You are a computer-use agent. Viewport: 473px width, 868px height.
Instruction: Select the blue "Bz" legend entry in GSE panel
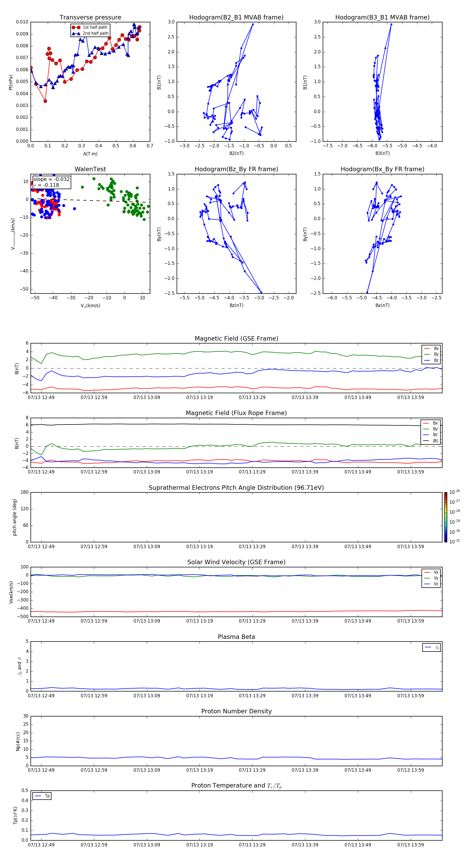coord(431,360)
